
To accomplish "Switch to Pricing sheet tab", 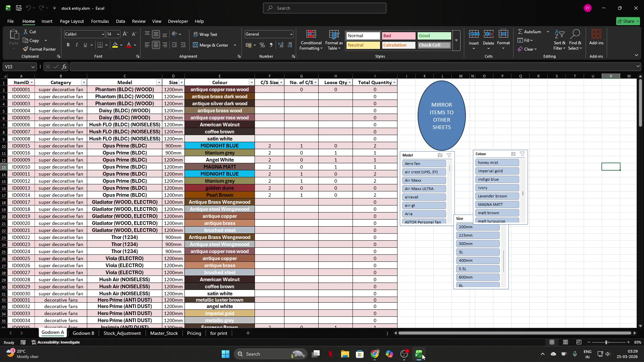I will point(194,333).
